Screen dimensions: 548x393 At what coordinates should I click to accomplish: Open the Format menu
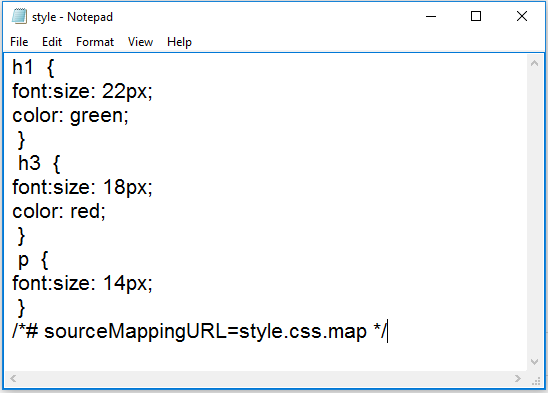pos(95,42)
